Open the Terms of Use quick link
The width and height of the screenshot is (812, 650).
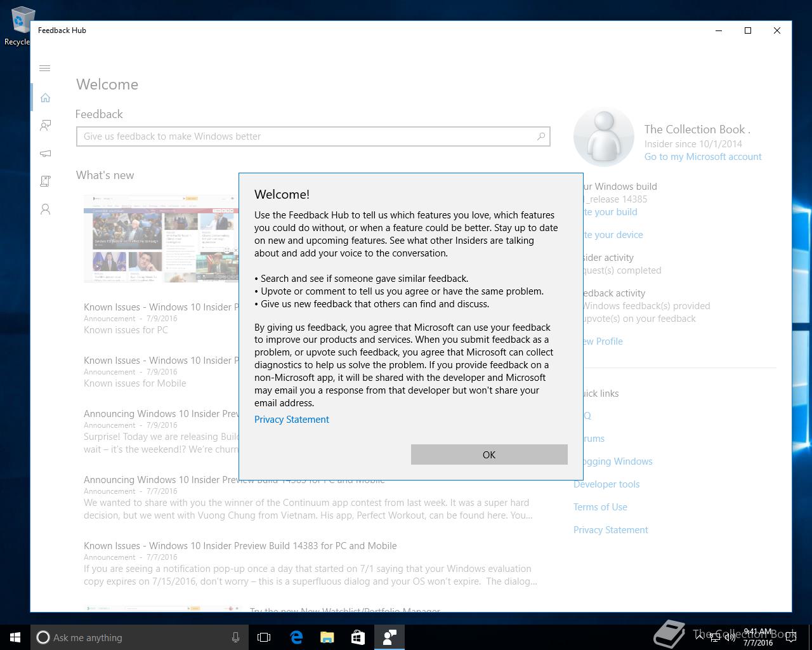point(600,507)
